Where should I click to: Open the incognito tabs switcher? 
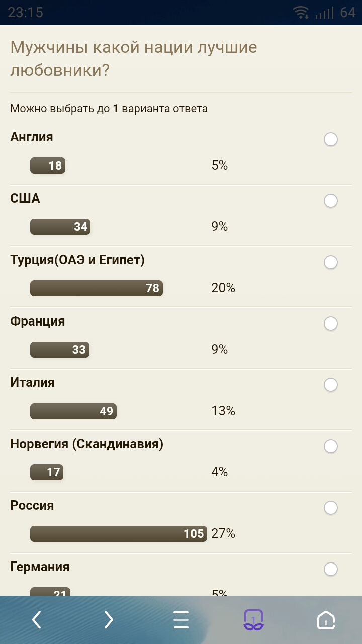coord(253,620)
